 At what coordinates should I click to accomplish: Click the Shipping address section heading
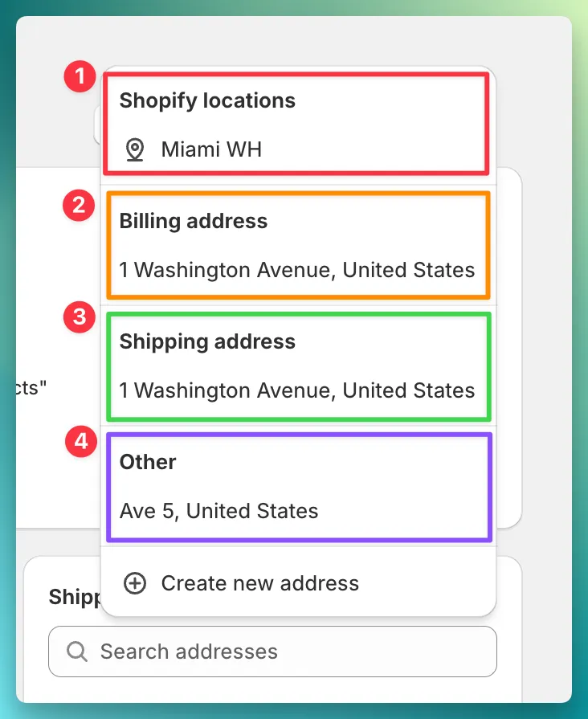pyautogui.click(x=207, y=341)
